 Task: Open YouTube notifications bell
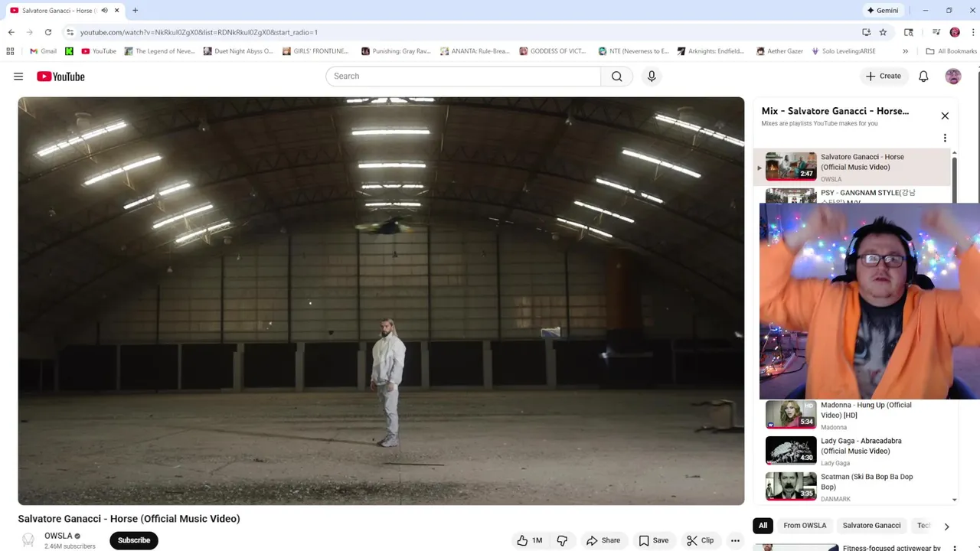[923, 76]
